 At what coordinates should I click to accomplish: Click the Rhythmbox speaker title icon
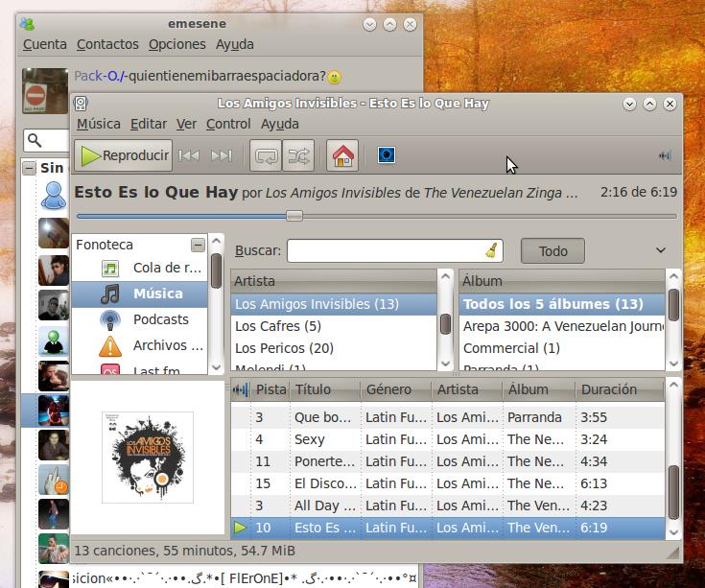[81, 104]
